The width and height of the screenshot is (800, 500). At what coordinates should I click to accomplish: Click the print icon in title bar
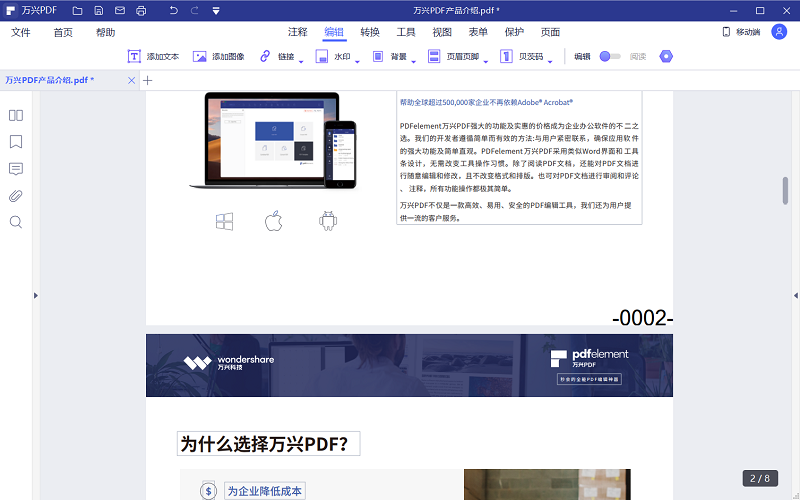point(141,10)
